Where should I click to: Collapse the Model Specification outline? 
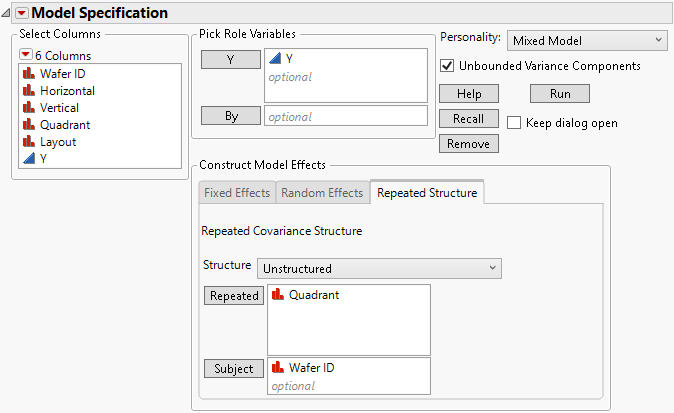(7, 13)
